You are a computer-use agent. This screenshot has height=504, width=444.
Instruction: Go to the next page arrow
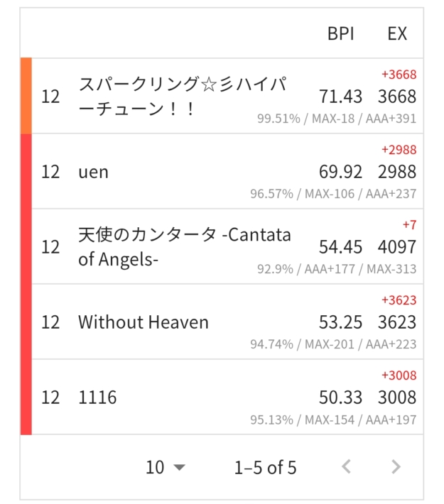coord(396,467)
